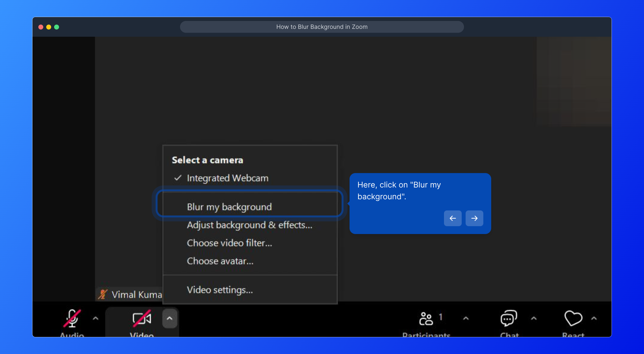Expand chat options chevron
The width and height of the screenshot is (644, 354).
tap(534, 318)
